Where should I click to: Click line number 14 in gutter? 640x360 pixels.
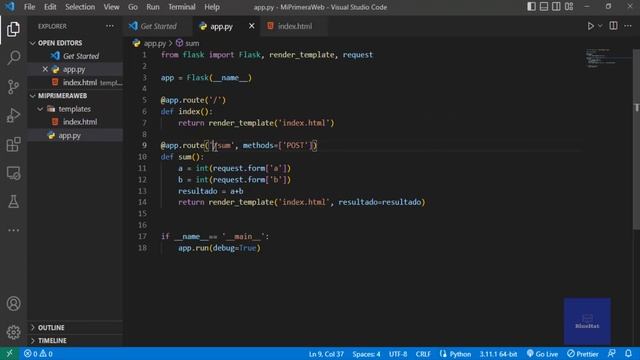tap(142, 202)
